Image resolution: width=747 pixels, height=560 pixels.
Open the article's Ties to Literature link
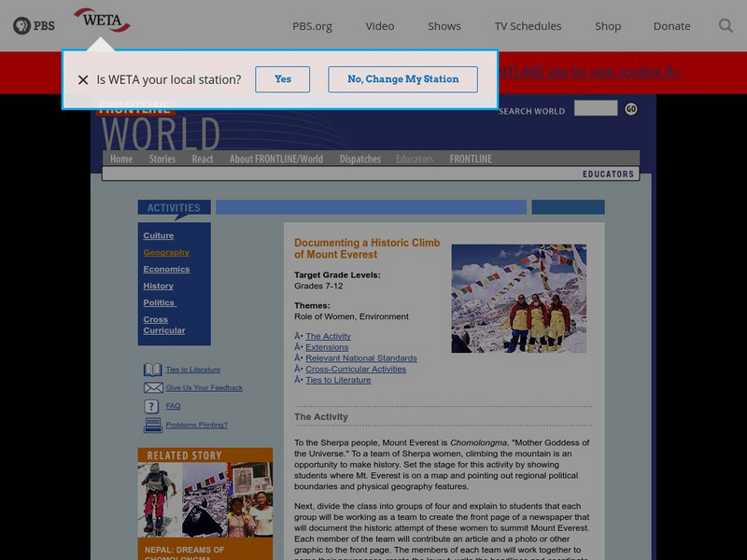pos(338,380)
